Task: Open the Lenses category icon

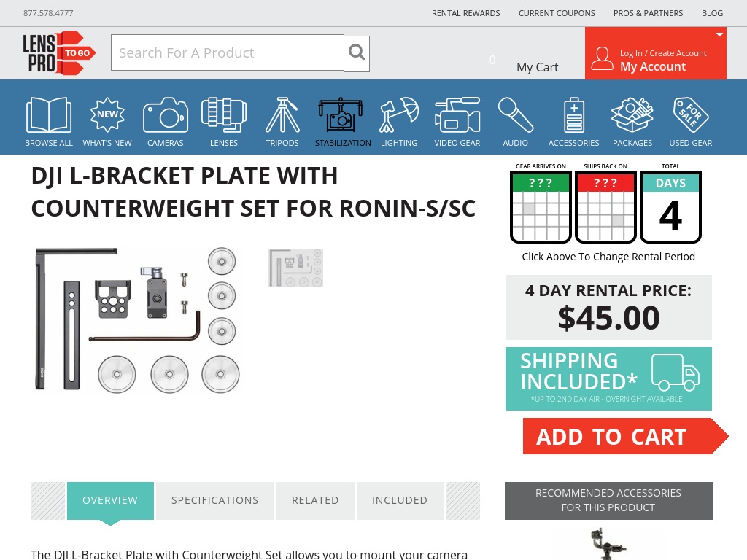Action: coord(224,114)
